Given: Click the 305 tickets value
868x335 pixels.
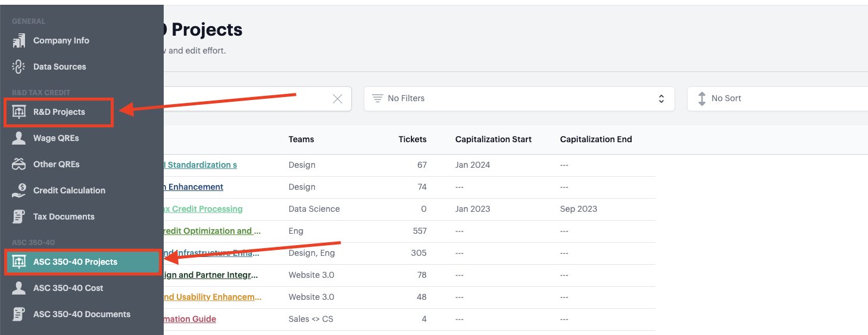Looking at the screenshot, I should 419,253.
